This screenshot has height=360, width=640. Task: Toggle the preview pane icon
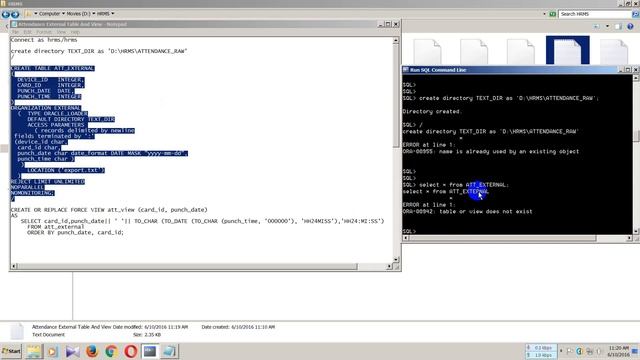(618, 27)
